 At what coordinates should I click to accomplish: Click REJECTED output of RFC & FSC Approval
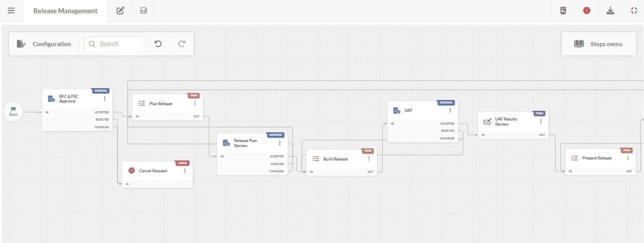[x=102, y=119]
